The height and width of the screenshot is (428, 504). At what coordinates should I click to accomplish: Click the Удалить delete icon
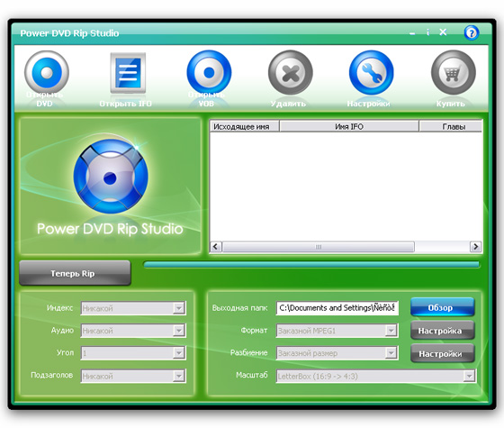pos(291,73)
